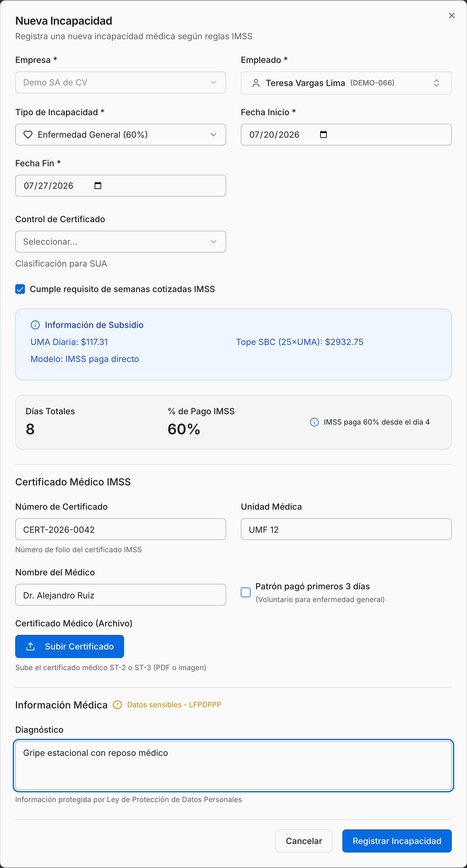
Task: Click the info icon beside Información de Subsidio
Action: [35, 325]
